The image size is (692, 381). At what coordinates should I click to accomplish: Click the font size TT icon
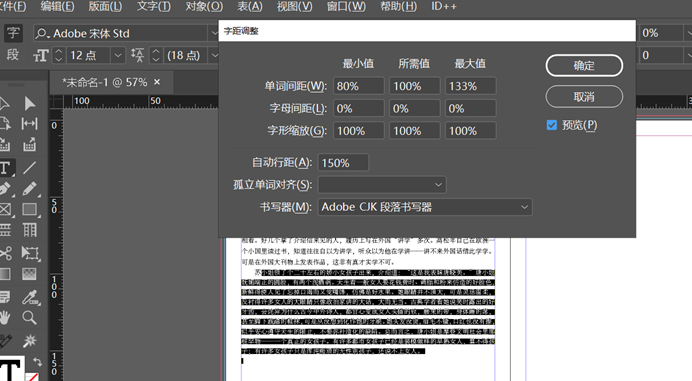pyautogui.click(x=41, y=56)
